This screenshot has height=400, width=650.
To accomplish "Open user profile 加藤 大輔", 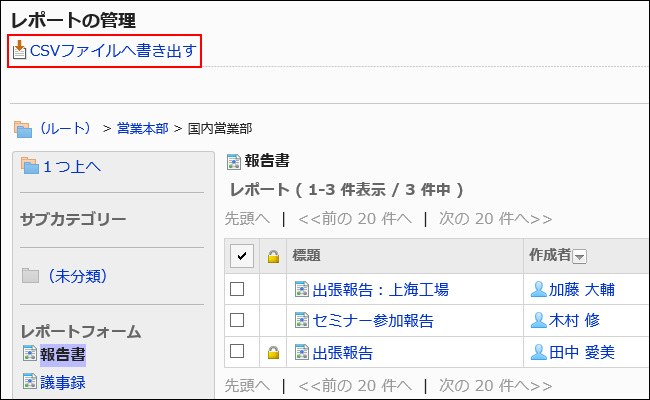I will [582, 290].
